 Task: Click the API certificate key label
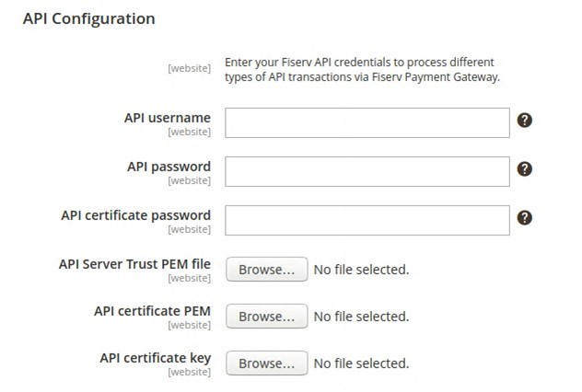pos(155,358)
